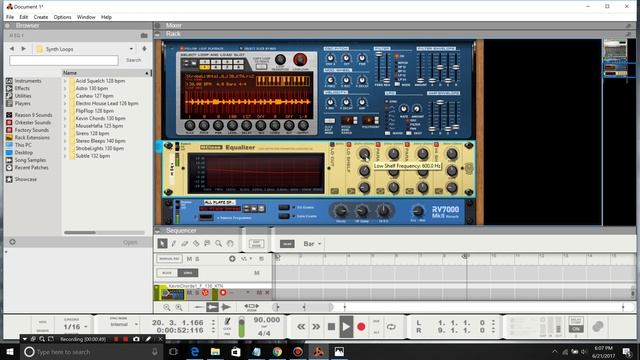Click Low Shelf Frequency knob on Equalizer
The width and height of the screenshot is (640, 360).
(364, 154)
